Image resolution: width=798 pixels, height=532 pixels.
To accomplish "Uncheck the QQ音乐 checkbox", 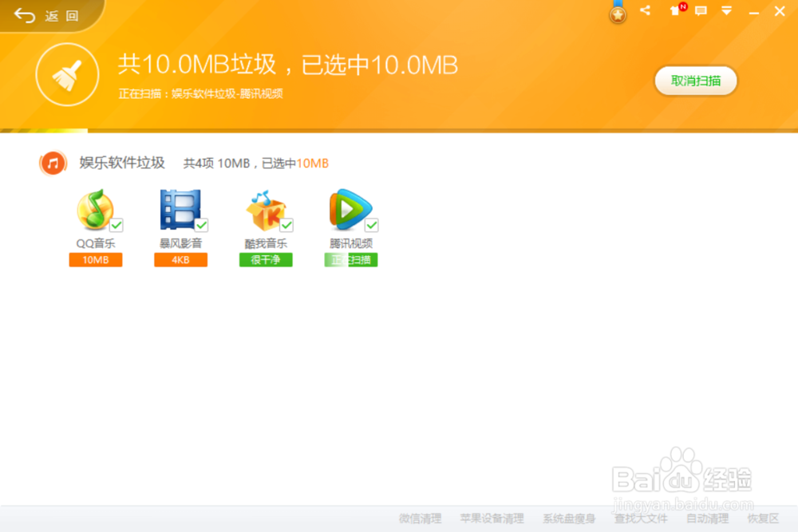I will tap(117, 225).
